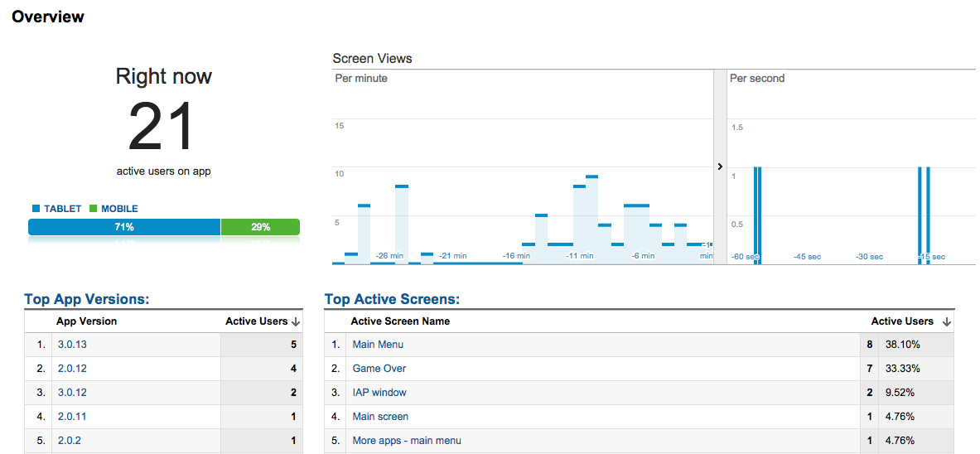Click the Active Screen Name column header
Image resolution: width=980 pixels, height=454 pixels.
pyautogui.click(x=400, y=321)
